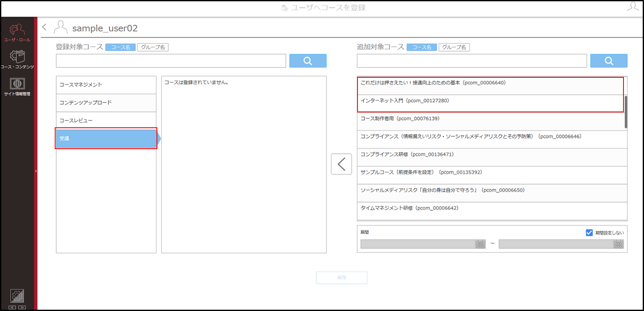Click the 保存 button

tap(342, 278)
